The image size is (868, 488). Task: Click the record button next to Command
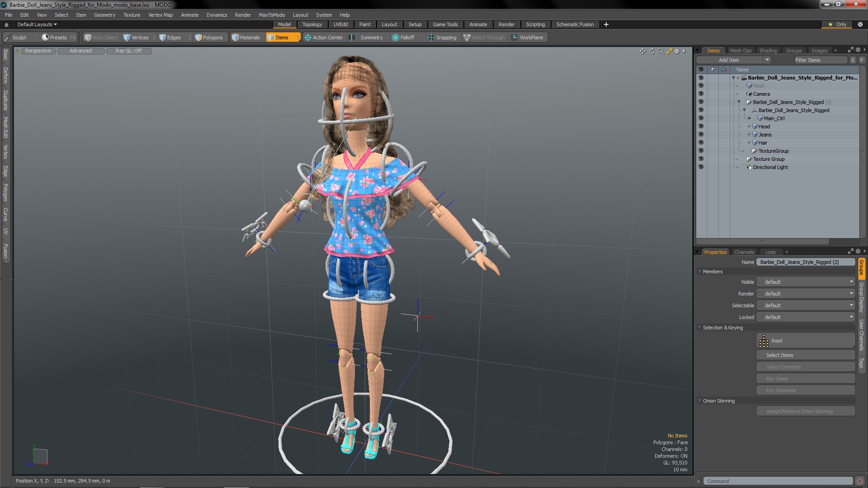click(860, 481)
